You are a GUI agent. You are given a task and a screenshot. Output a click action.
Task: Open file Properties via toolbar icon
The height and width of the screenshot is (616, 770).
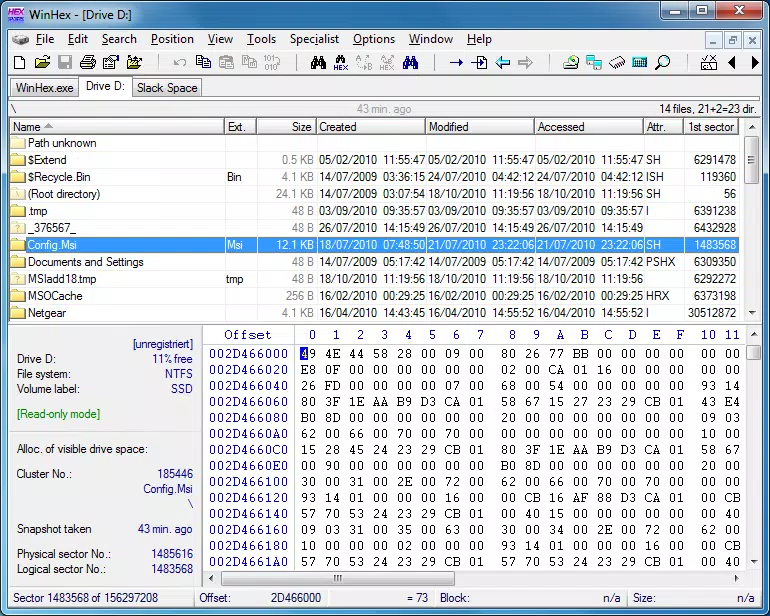pyautogui.click(x=111, y=62)
